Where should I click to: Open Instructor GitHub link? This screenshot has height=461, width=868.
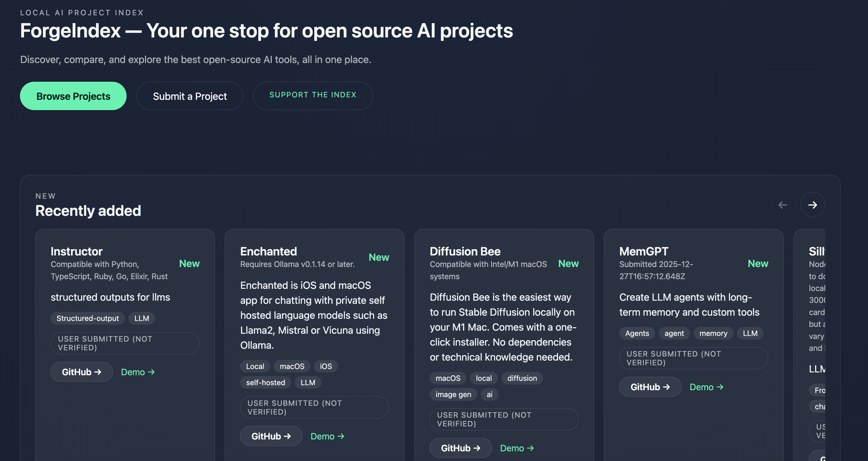81,372
